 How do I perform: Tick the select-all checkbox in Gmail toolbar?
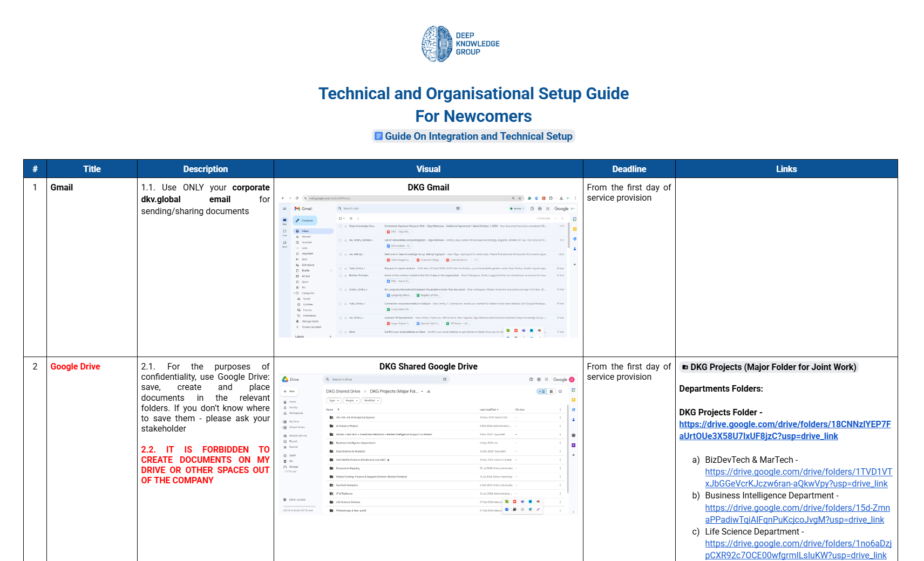coord(340,218)
